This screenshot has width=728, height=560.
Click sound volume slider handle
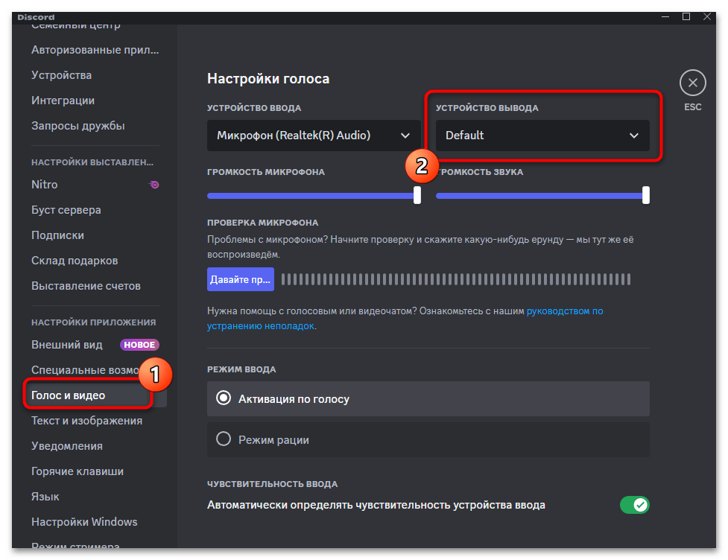tap(646, 195)
